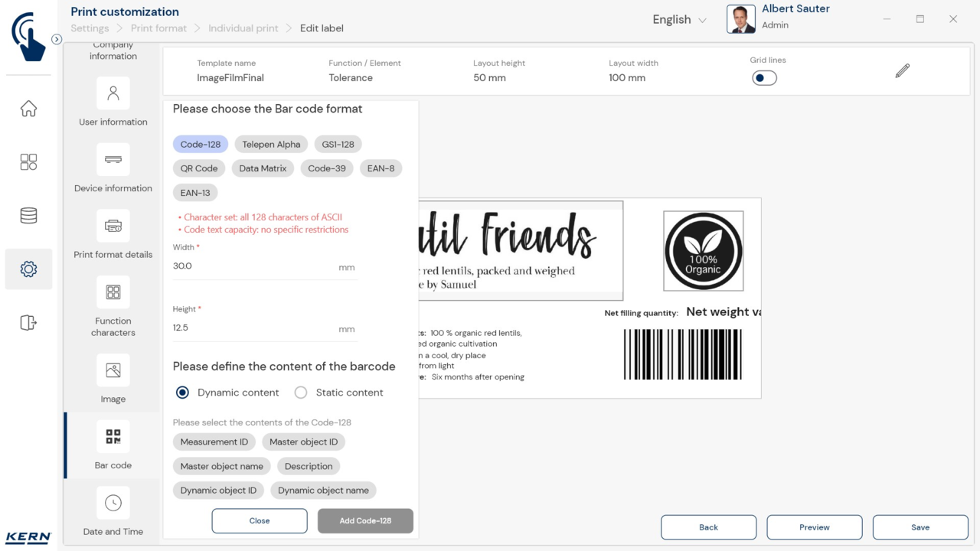The height and width of the screenshot is (551, 980).
Task: Expand the left sidebar arrow
Action: coord(57,39)
